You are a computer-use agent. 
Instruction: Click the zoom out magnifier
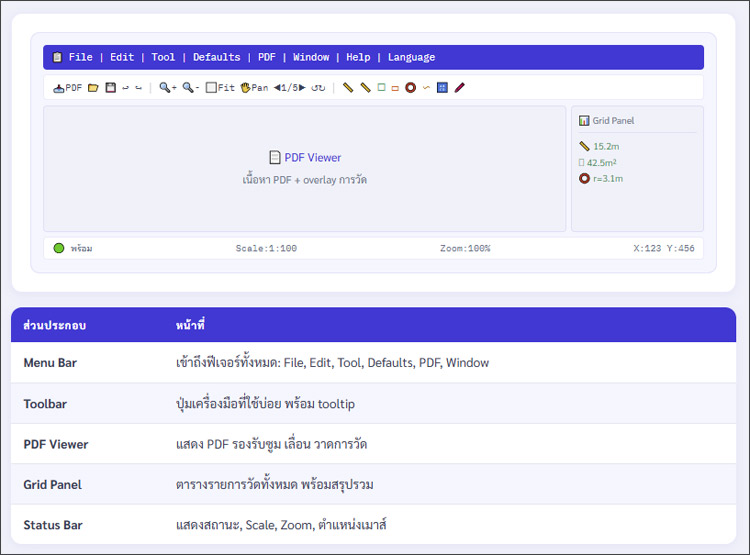(x=190, y=88)
